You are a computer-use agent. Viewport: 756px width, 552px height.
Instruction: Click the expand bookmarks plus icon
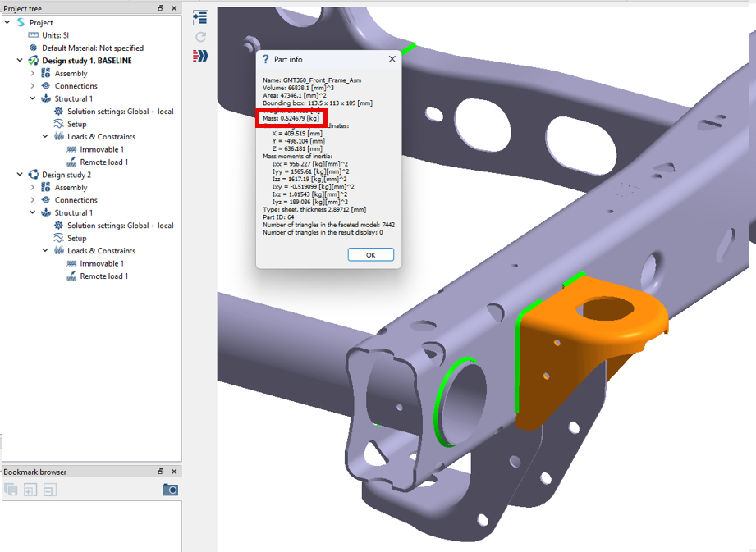[x=30, y=490]
